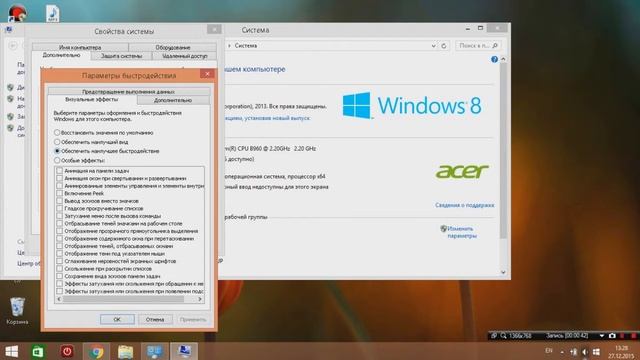Check Гладкое прокручивание списков
The width and height of the screenshot is (640, 360).
60,208
